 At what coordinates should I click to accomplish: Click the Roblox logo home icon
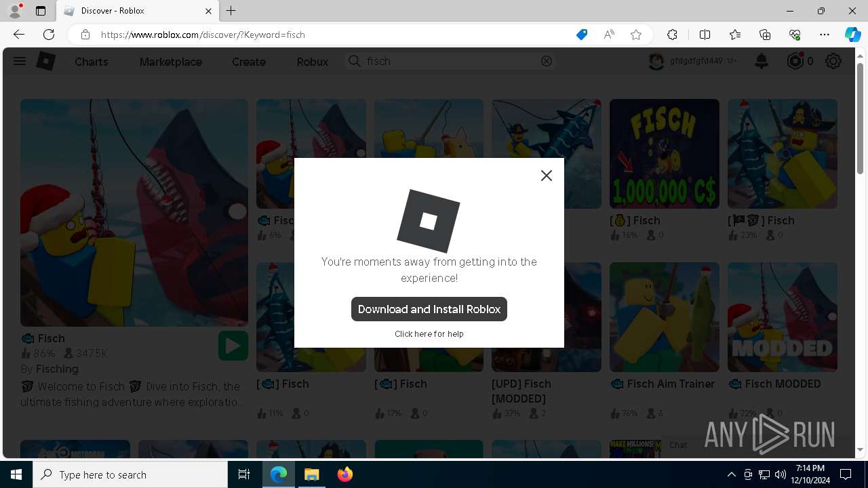[x=45, y=61]
